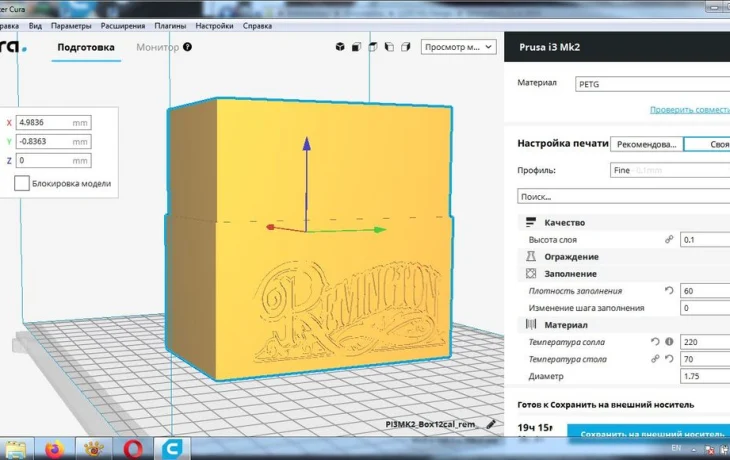Image resolution: width=730 pixels, height=460 pixels.
Task: Open the Параметры menu
Action: (x=71, y=26)
